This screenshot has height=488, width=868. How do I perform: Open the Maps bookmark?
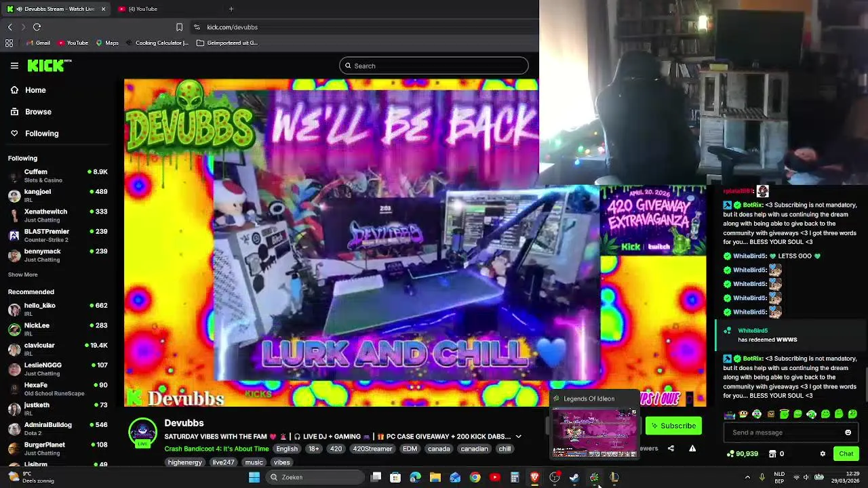pos(107,43)
